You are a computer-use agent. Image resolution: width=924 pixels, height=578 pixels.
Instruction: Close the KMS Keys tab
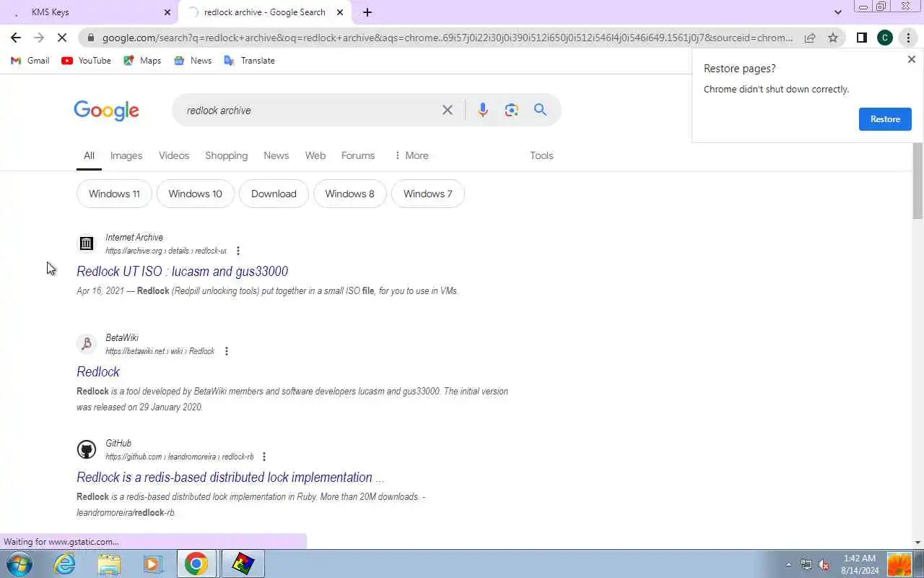pyautogui.click(x=167, y=12)
